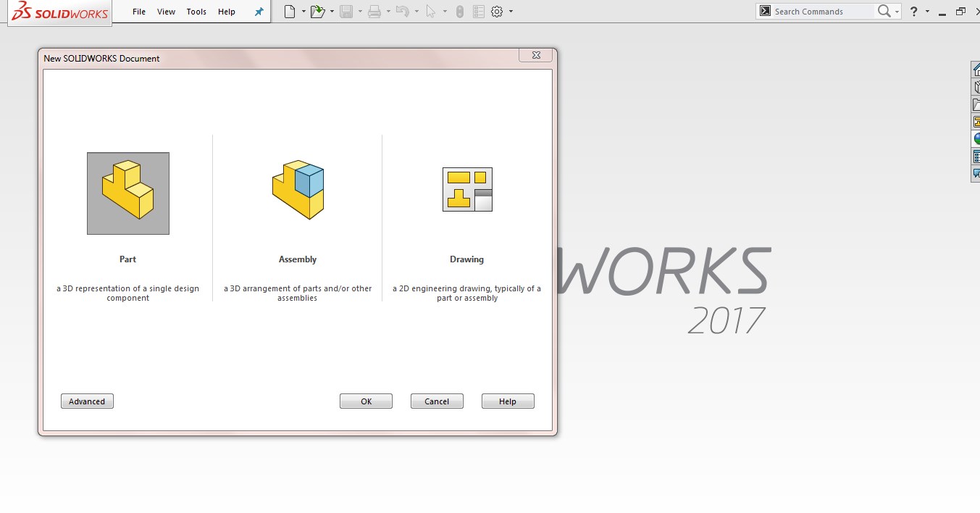Click 'a 3D representation of a single design component'

click(127, 293)
